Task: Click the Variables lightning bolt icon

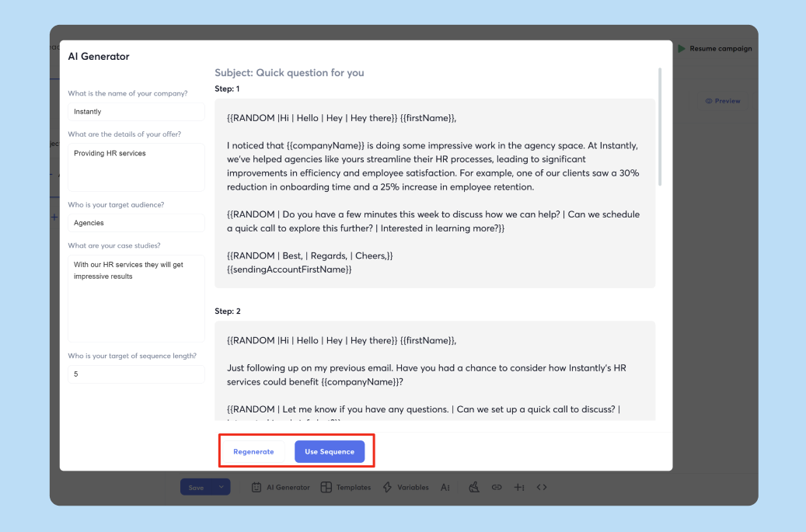Action: tap(388, 487)
